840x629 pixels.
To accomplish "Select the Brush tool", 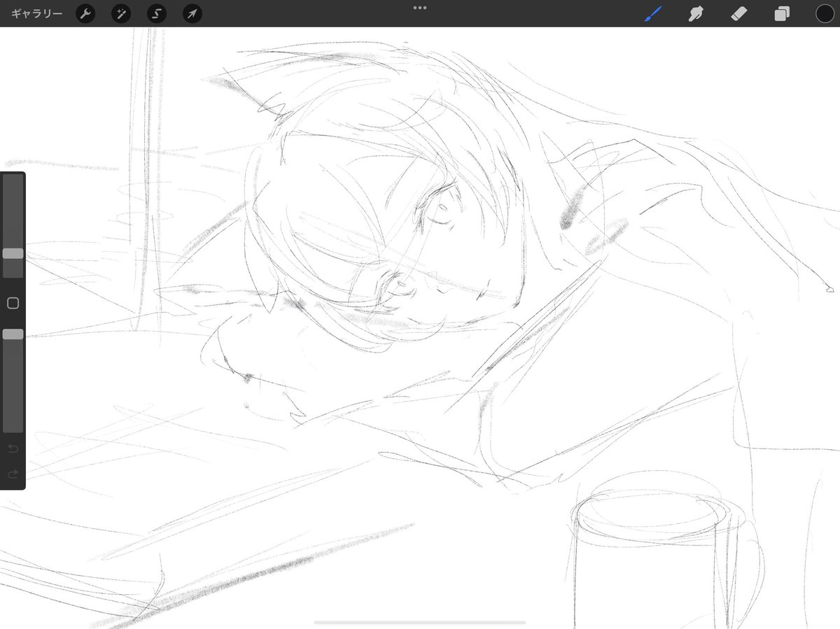I will click(x=653, y=13).
